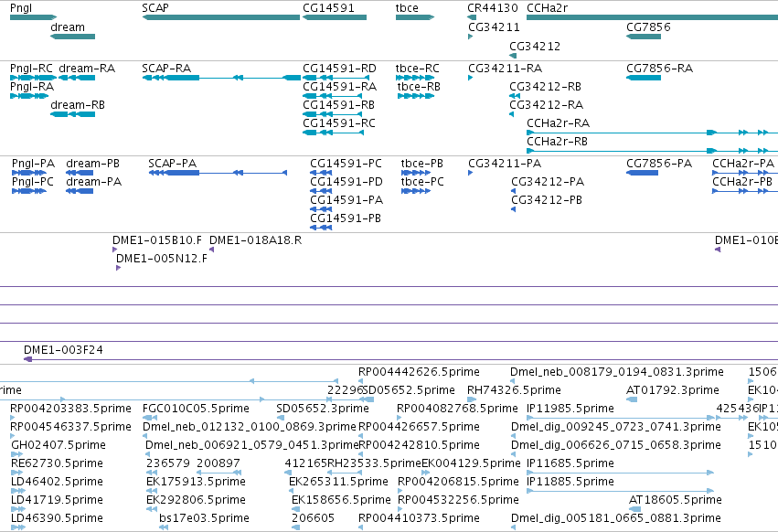The width and height of the screenshot is (778, 532).
Task: Click the CG14591 gene bar
Action: (x=335, y=17)
